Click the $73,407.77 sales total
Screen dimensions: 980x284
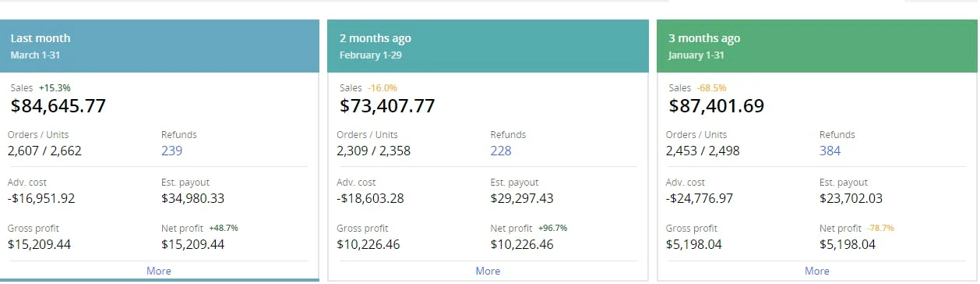[x=387, y=105]
